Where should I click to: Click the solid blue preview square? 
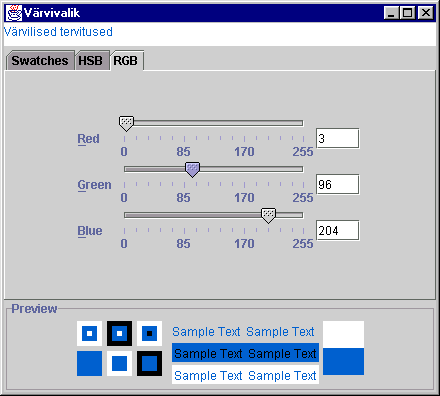89,363
